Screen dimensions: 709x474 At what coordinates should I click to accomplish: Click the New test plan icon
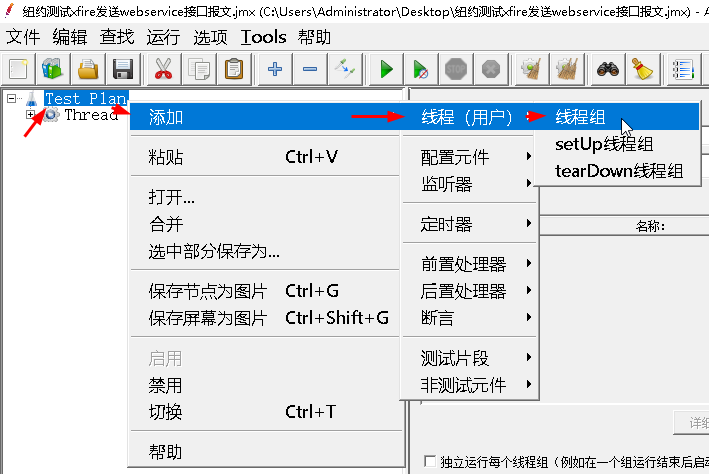coord(19,69)
